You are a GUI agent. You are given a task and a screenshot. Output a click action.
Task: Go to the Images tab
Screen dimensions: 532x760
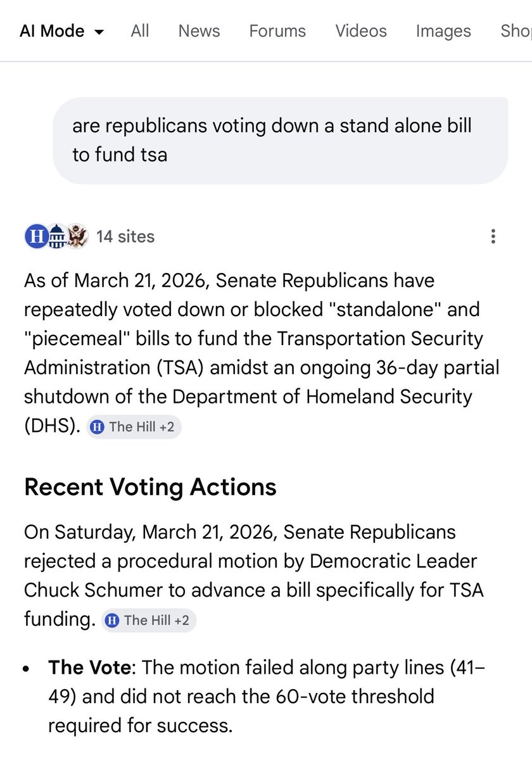point(443,30)
